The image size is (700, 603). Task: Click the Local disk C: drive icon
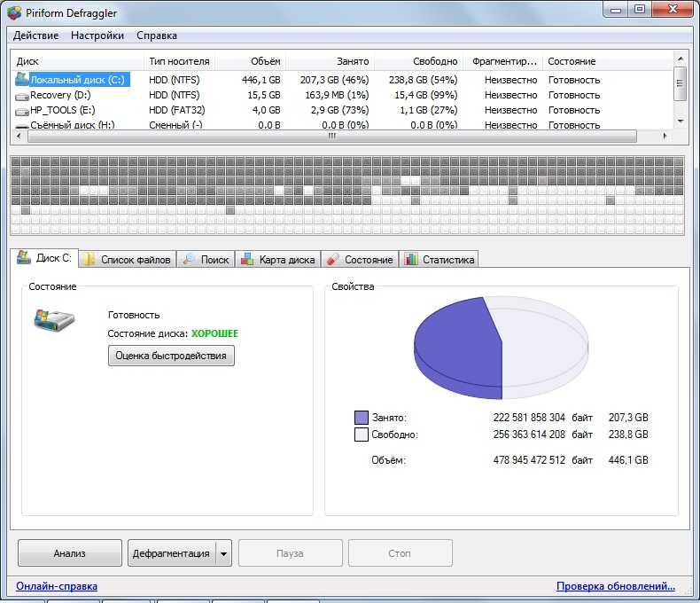click(22, 80)
